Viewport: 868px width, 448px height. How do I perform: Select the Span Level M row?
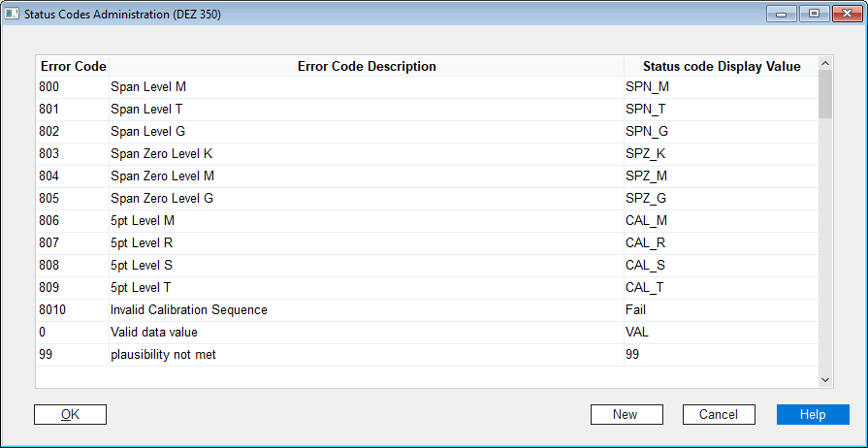428,87
